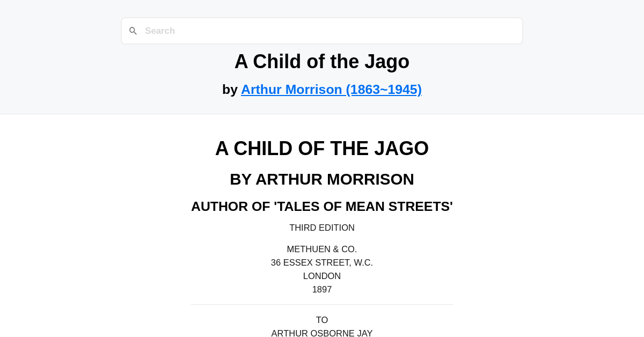644x337 pixels.
Task: Select the 'AUTHOR OF TALES OF MEAN STREETS' heading
Action: 322,206
